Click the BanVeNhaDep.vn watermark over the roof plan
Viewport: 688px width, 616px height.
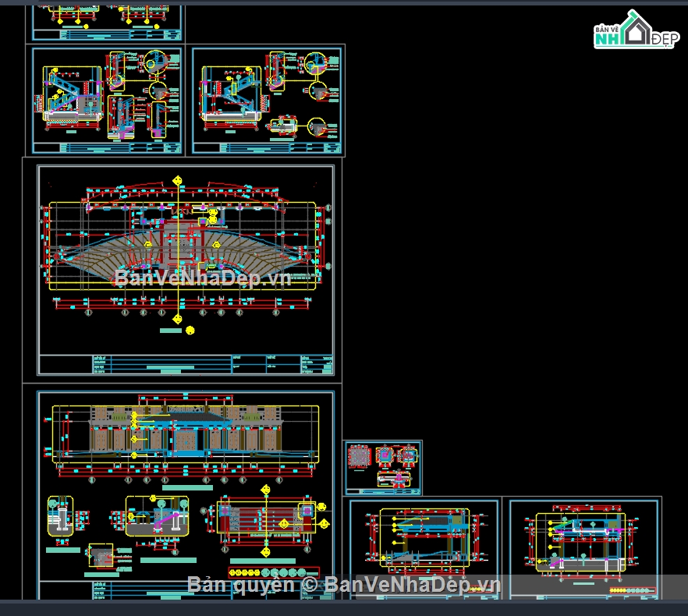[203, 278]
